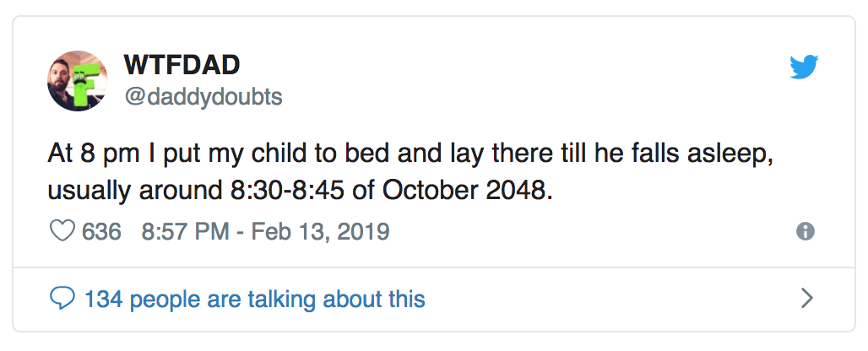The width and height of the screenshot is (868, 351).
Task: Expand conversation via right chevron arrow
Action: 808,299
